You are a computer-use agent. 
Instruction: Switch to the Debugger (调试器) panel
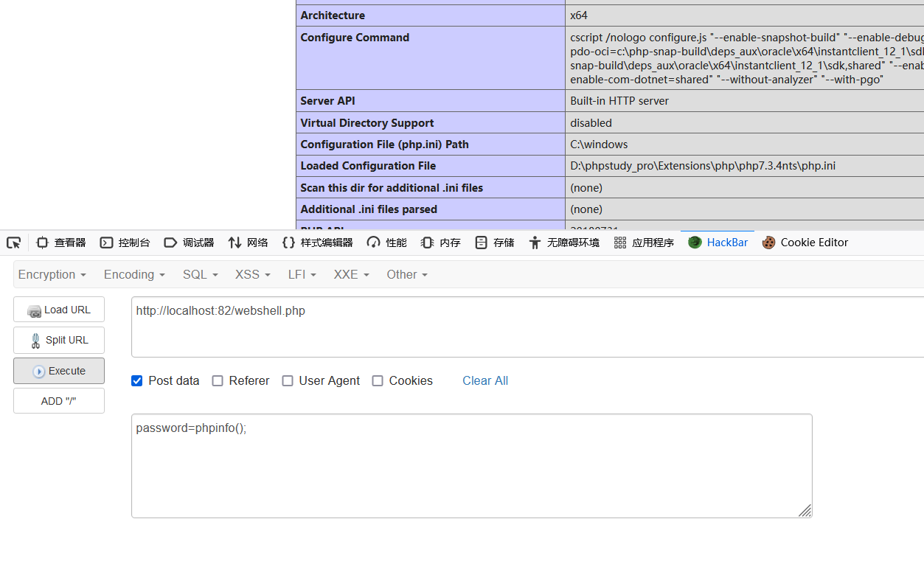(x=189, y=243)
